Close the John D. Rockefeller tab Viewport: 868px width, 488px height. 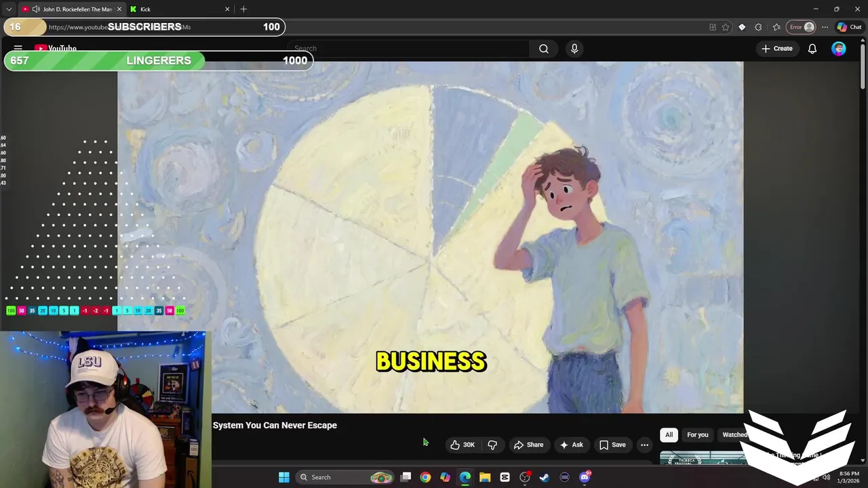coord(119,9)
